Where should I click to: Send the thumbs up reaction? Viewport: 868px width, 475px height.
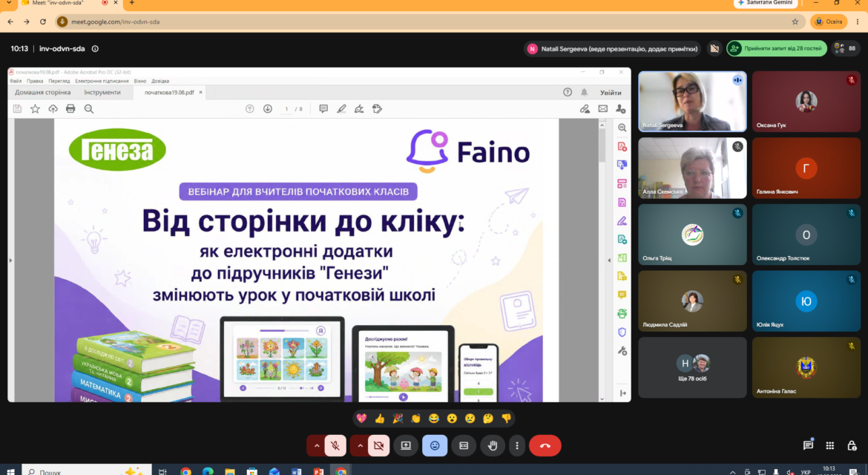tap(380, 419)
